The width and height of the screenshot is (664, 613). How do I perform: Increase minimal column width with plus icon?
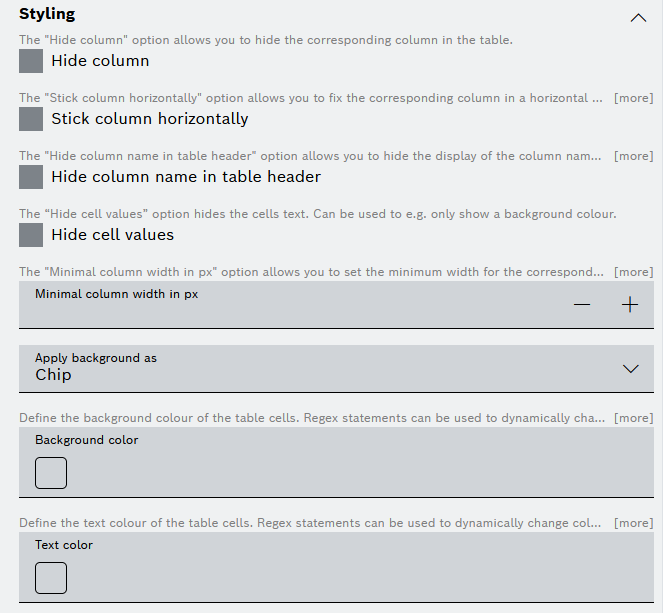[630, 305]
